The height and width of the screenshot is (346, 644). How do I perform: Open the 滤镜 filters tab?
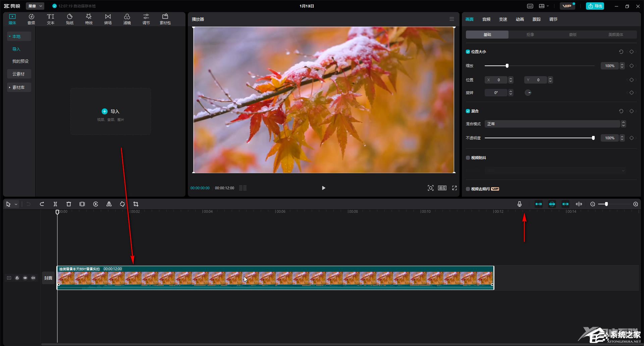click(127, 19)
